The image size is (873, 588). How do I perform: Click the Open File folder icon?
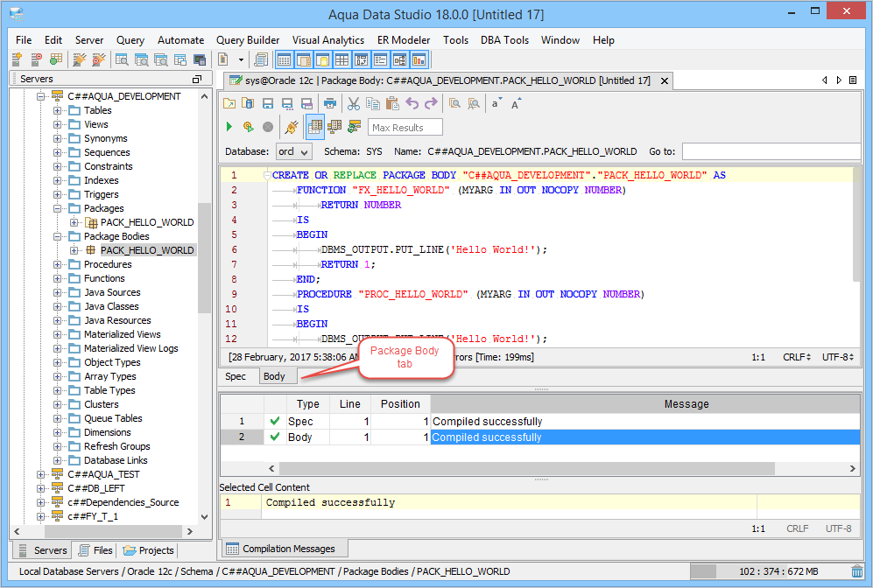(229, 103)
